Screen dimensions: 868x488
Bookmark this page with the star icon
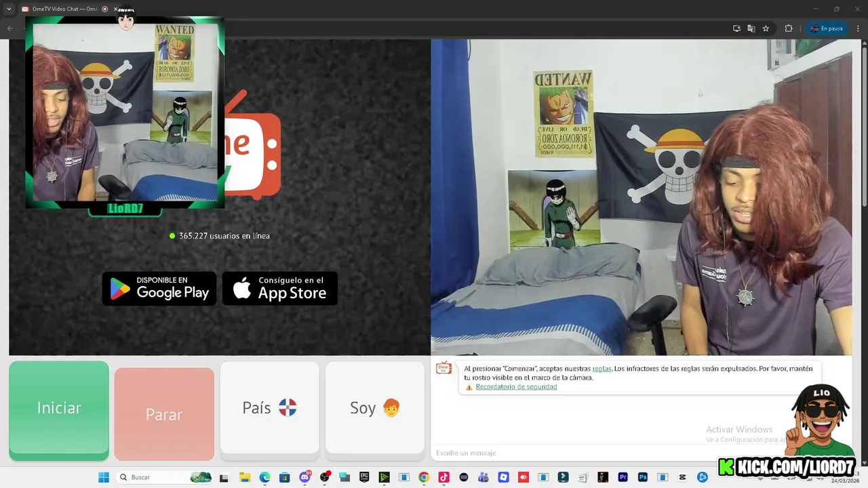click(x=766, y=28)
